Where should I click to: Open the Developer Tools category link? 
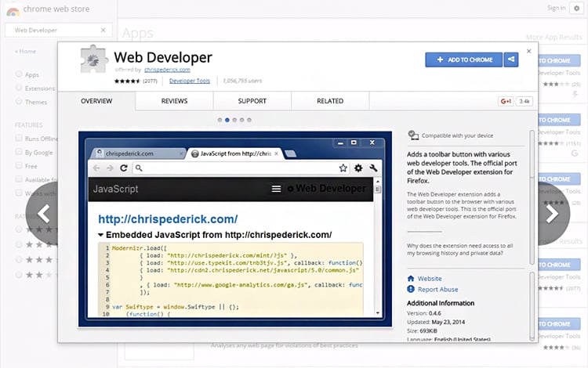pyautogui.click(x=190, y=81)
